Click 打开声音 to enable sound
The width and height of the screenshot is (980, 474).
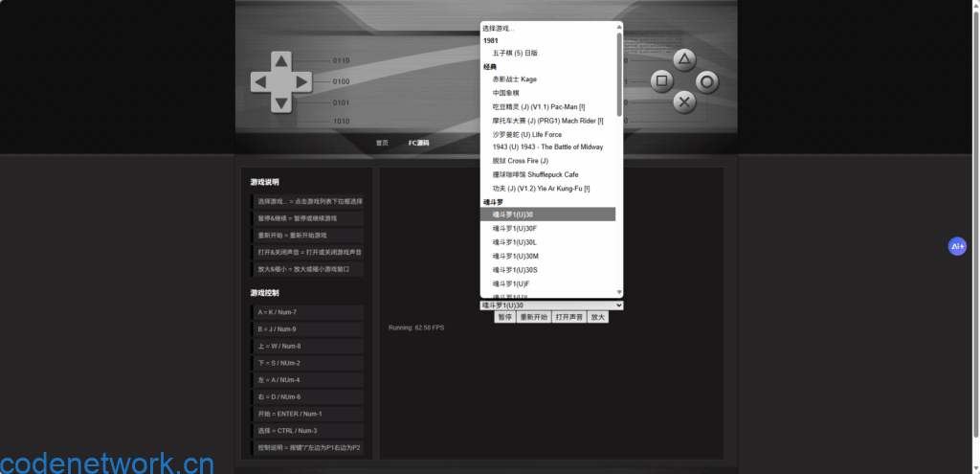tap(568, 317)
